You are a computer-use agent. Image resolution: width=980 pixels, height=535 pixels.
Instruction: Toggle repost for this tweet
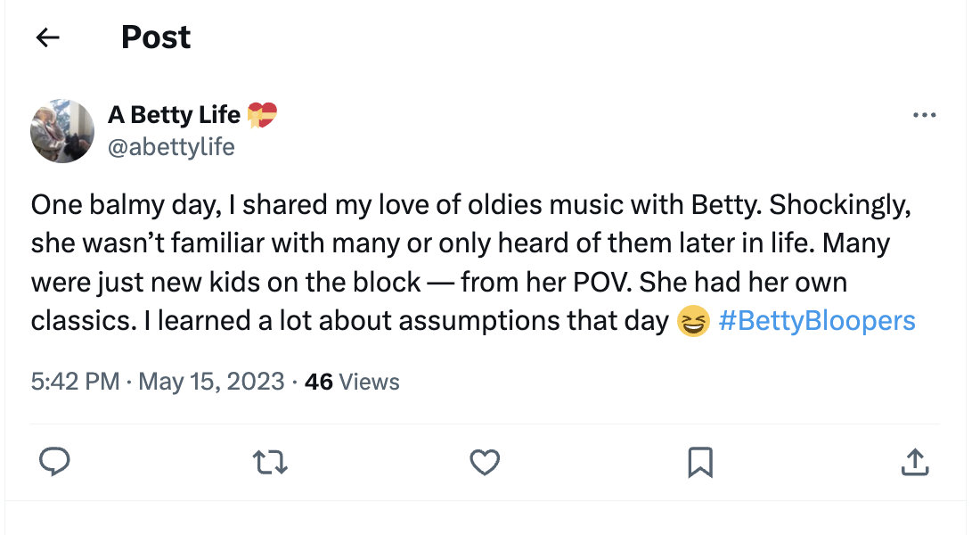(x=270, y=462)
